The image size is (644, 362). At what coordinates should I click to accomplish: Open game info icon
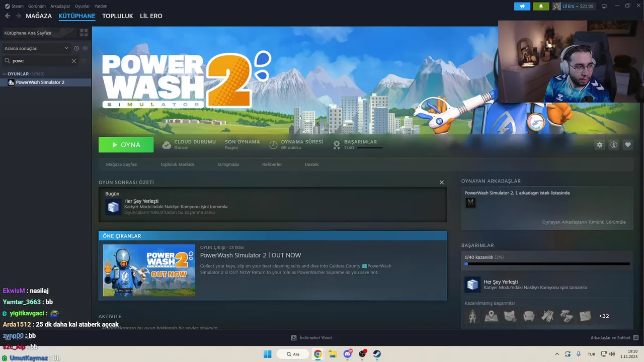[613, 145]
